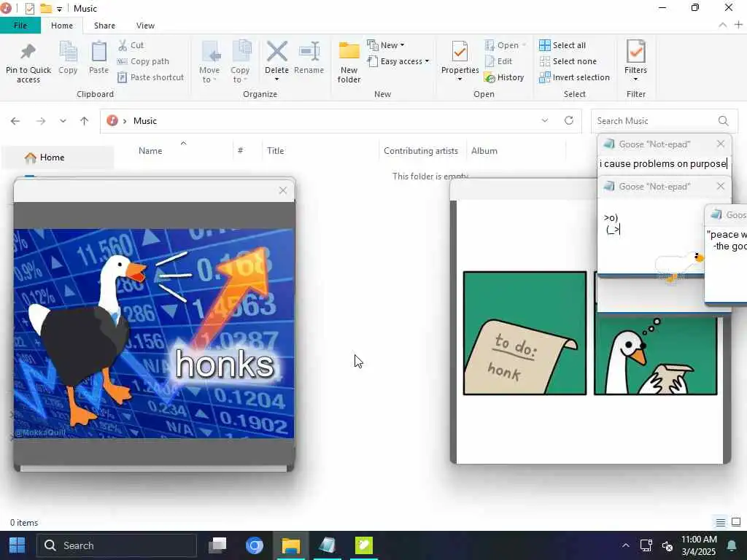Viewport: 747px width, 560px height.
Task: Click Invert selection
Action: pos(575,77)
